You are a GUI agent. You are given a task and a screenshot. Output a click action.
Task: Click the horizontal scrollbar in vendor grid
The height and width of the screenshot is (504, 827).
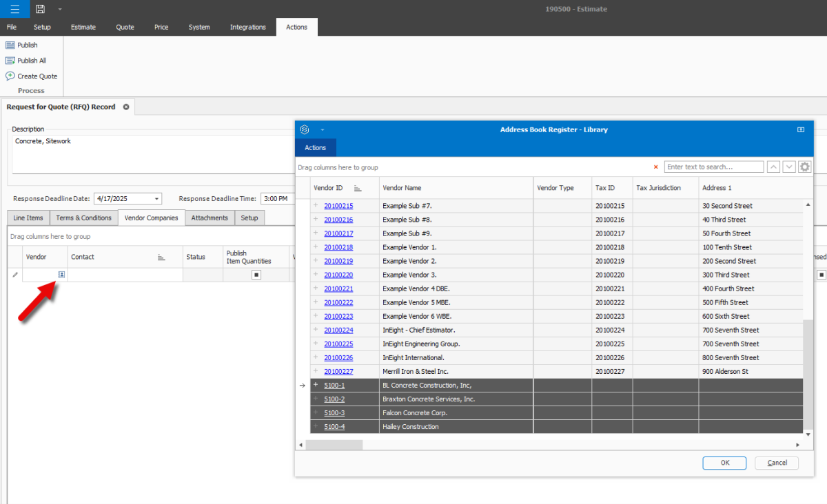334,445
